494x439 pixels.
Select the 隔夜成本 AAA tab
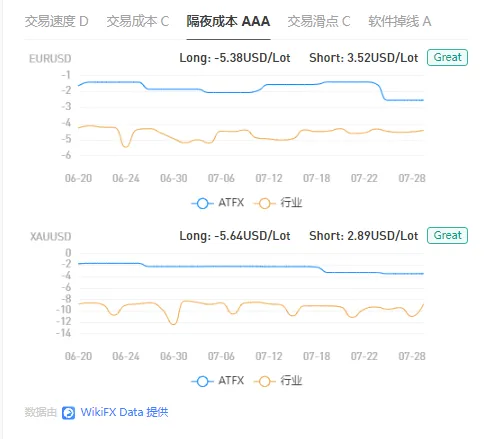(228, 21)
